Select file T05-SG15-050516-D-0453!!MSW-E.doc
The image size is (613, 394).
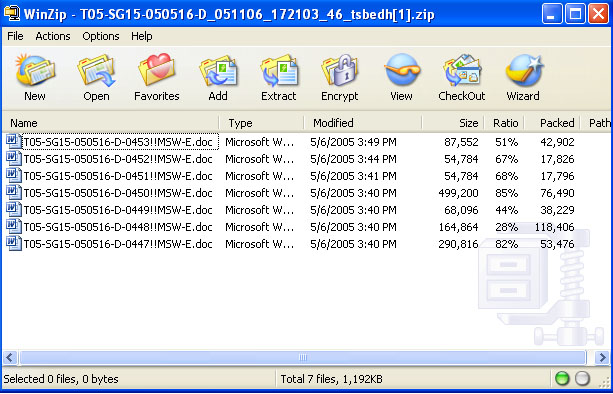pyautogui.click(x=118, y=142)
